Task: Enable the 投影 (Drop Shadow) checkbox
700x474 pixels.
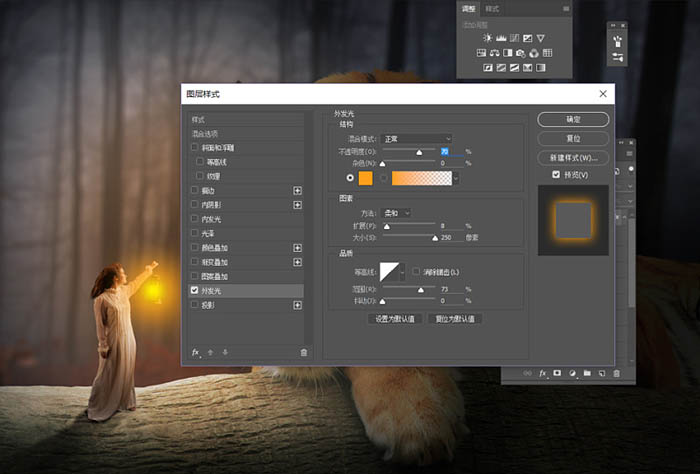Action: click(194, 304)
